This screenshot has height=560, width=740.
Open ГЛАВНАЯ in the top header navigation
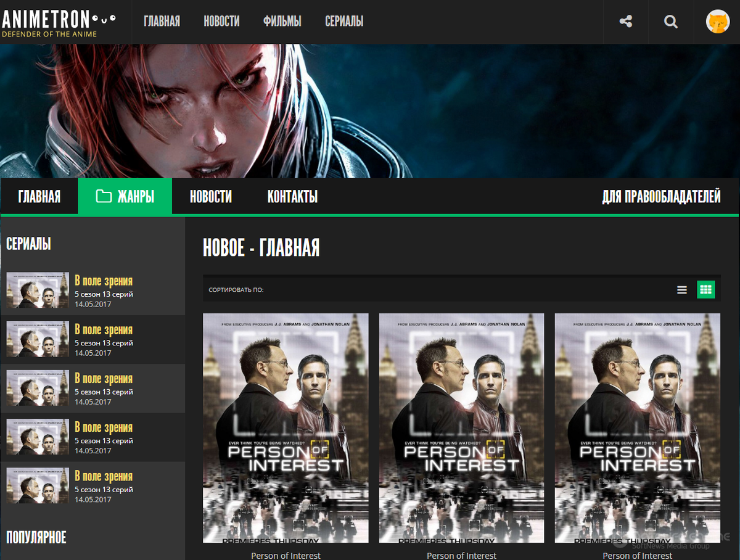pos(162,22)
